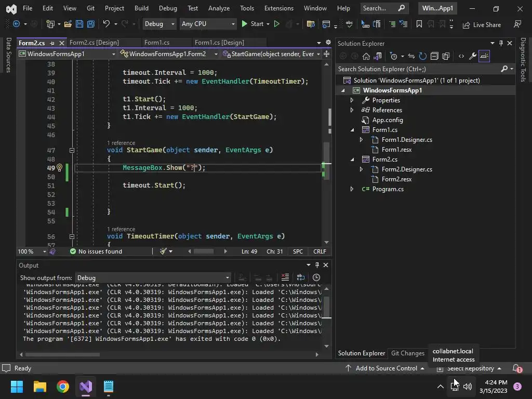The height and width of the screenshot is (399, 532).
Task: Click the Feedback icon in title toolbar
Action: pyautogui.click(x=517, y=24)
